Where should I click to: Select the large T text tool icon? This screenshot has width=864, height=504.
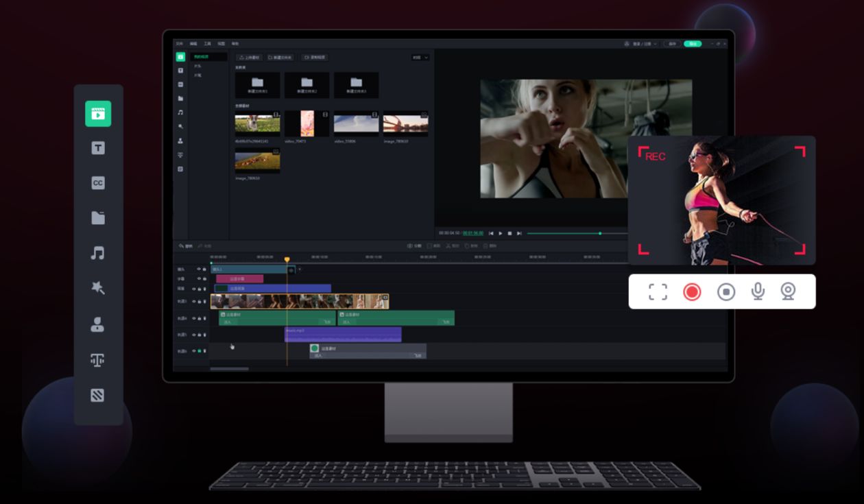(98, 147)
